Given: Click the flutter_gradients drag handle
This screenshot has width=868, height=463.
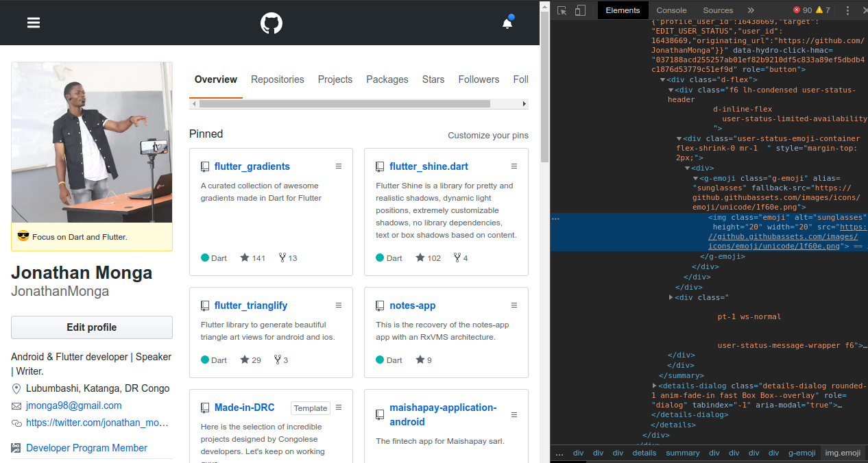Looking at the screenshot, I should [x=339, y=166].
